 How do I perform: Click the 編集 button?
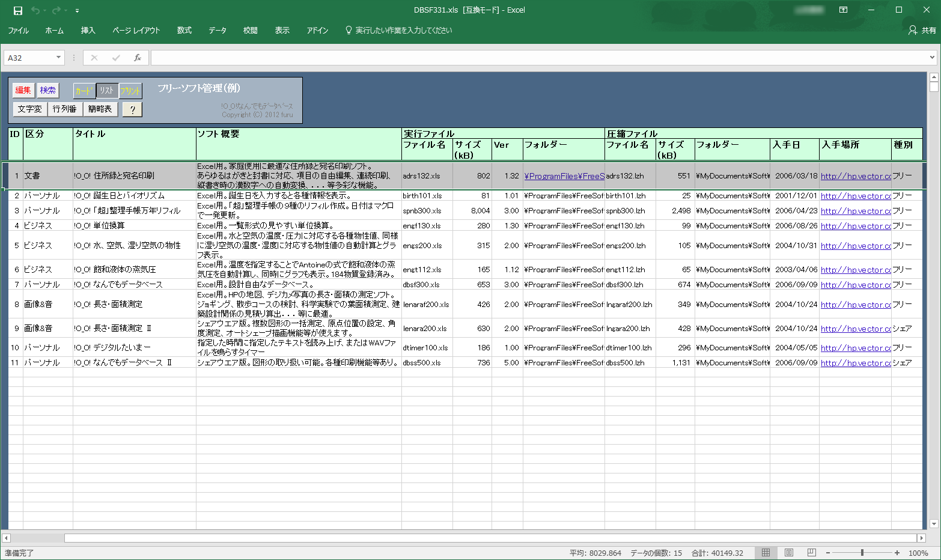(23, 90)
